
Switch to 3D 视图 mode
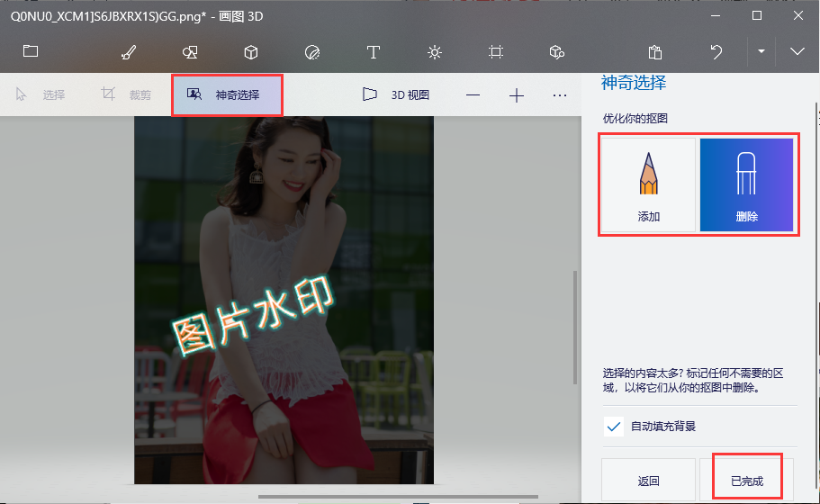[x=396, y=94]
